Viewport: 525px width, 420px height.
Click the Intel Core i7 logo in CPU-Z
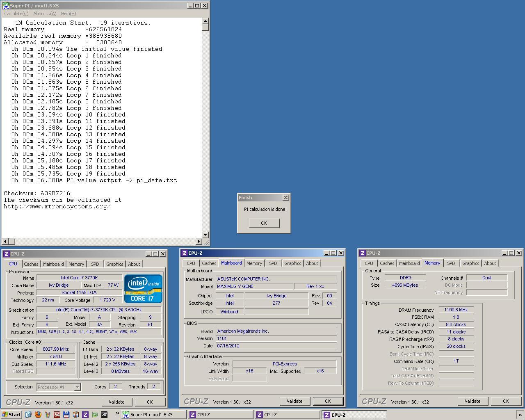point(143,289)
